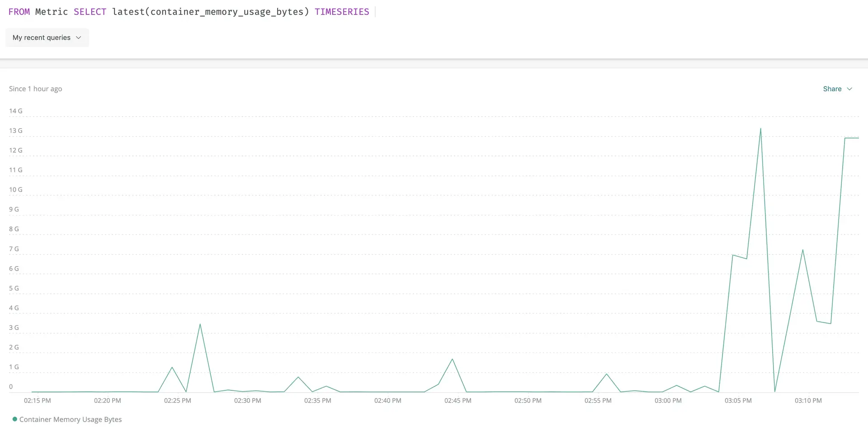Click the chart peak just before 02:45 PM
Viewport: 868px width, 427px height.
(452, 359)
